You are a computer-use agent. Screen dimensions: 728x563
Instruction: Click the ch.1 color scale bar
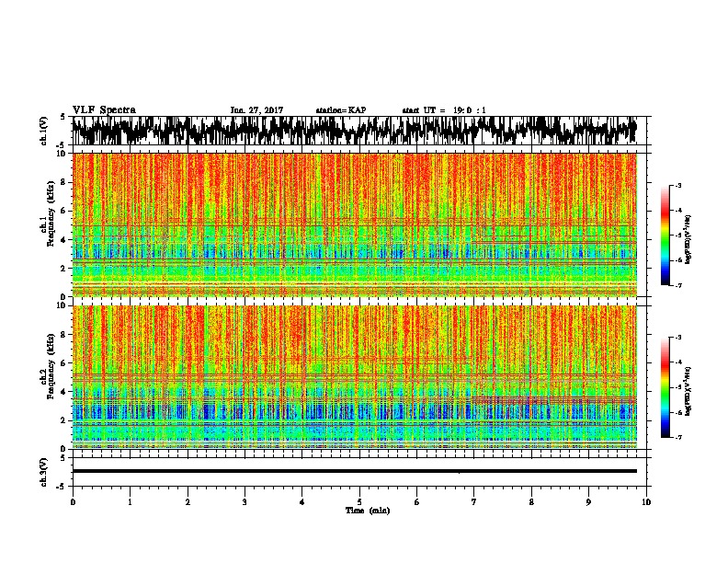[x=665, y=236]
